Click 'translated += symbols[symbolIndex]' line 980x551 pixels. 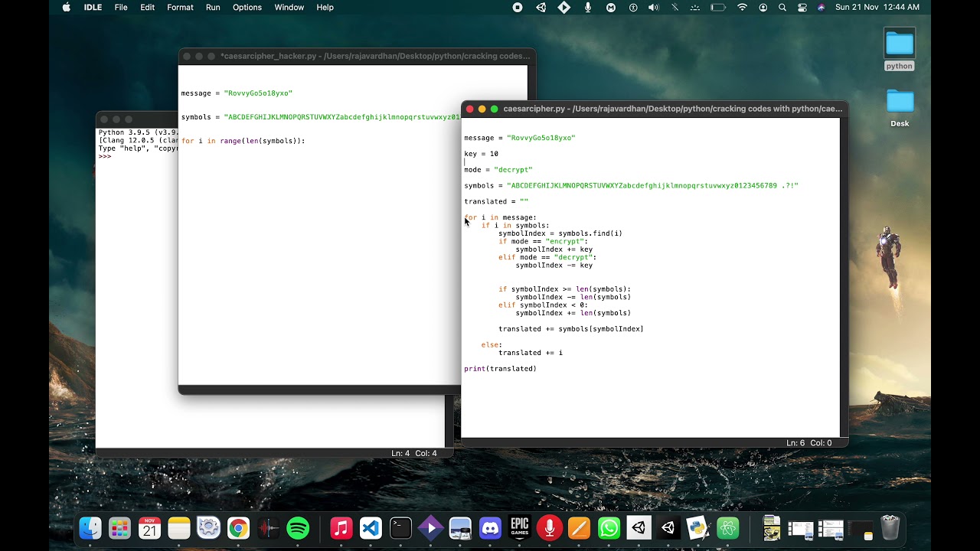(571, 329)
